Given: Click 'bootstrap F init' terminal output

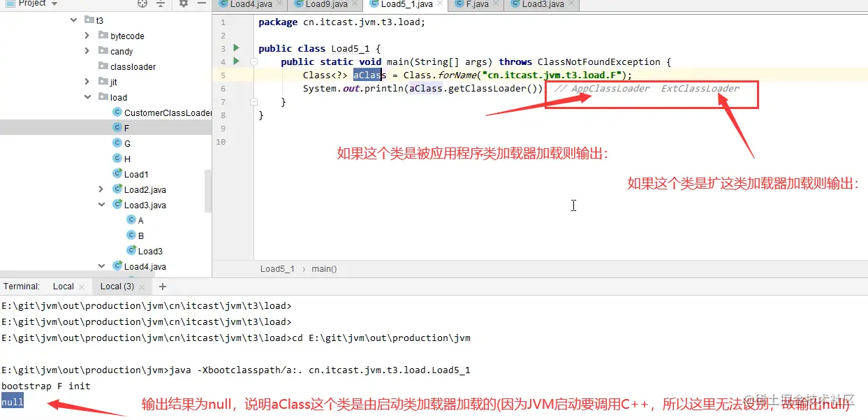Looking at the screenshot, I should pos(46,386).
